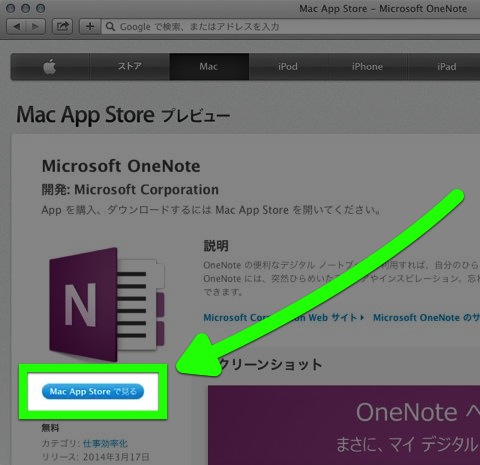The image size is (480, 465).
Task: Select the Mac tab in navigation
Action: click(209, 67)
